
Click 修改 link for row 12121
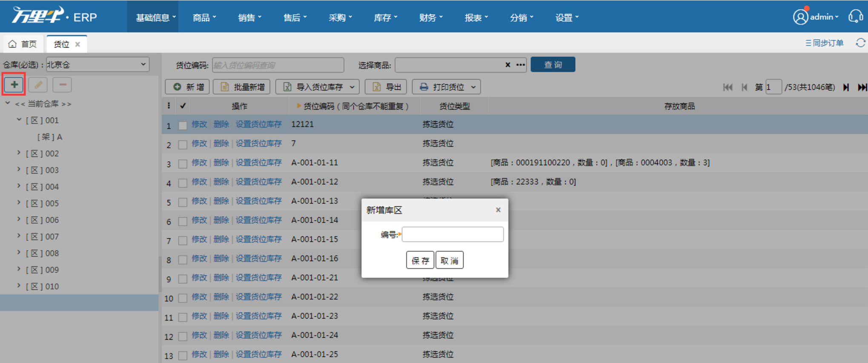coord(199,124)
